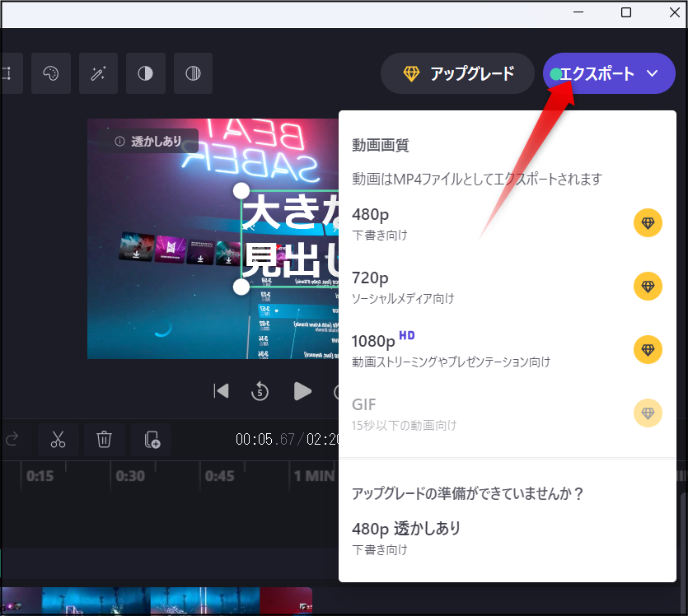Select the GIF export option
Image resolution: width=688 pixels, height=616 pixels.
point(508,413)
